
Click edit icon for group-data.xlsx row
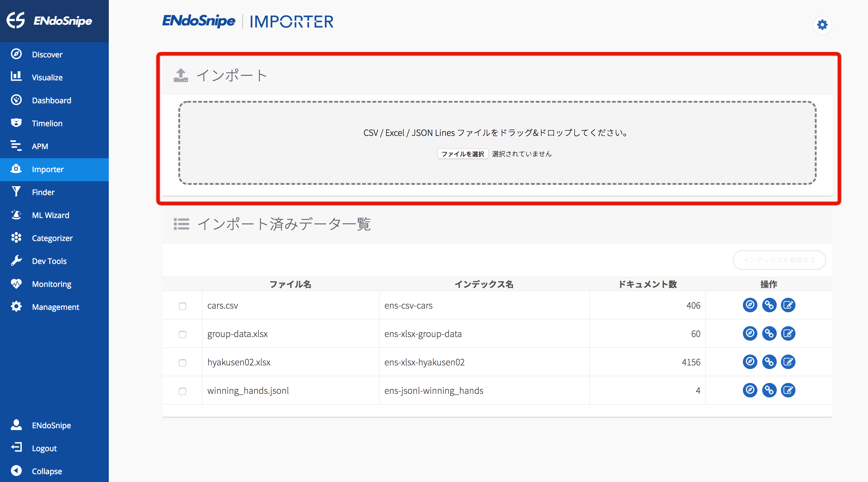coord(788,333)
